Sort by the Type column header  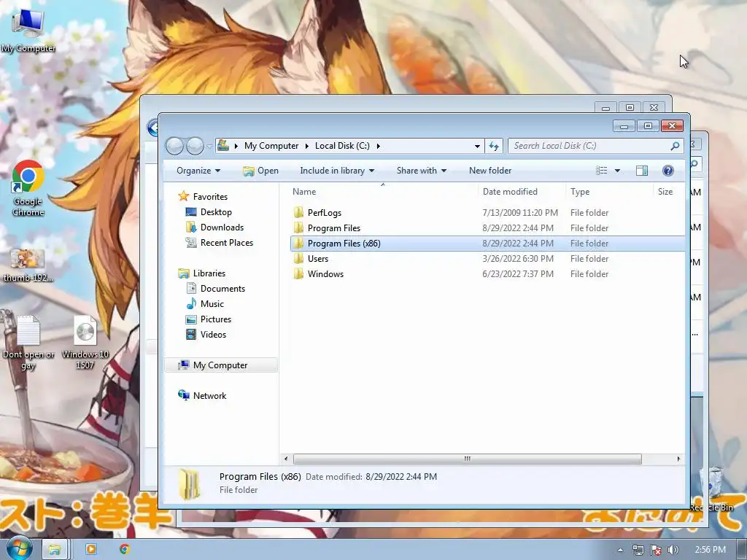(608, 192)
